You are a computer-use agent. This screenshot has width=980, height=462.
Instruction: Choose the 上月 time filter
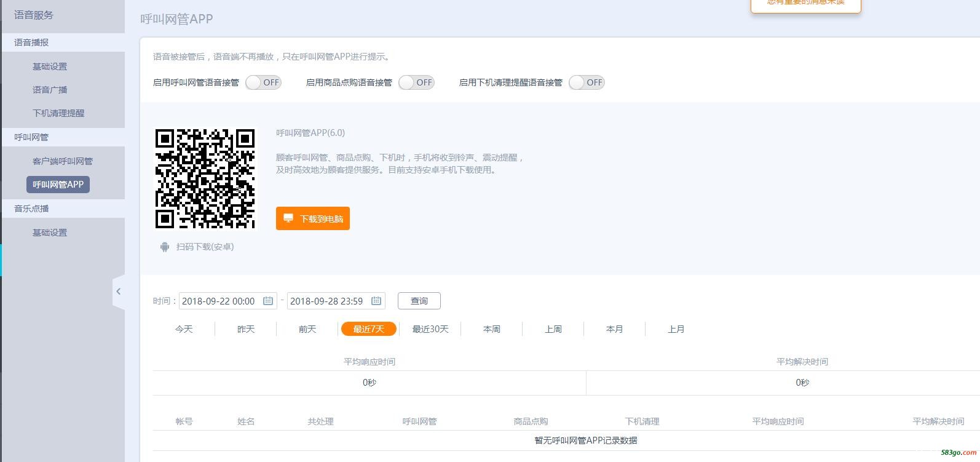tap(676, 329)
